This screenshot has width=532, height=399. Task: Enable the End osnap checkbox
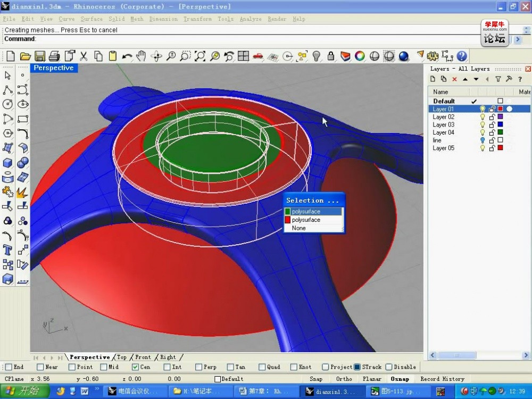coord(9,367)
